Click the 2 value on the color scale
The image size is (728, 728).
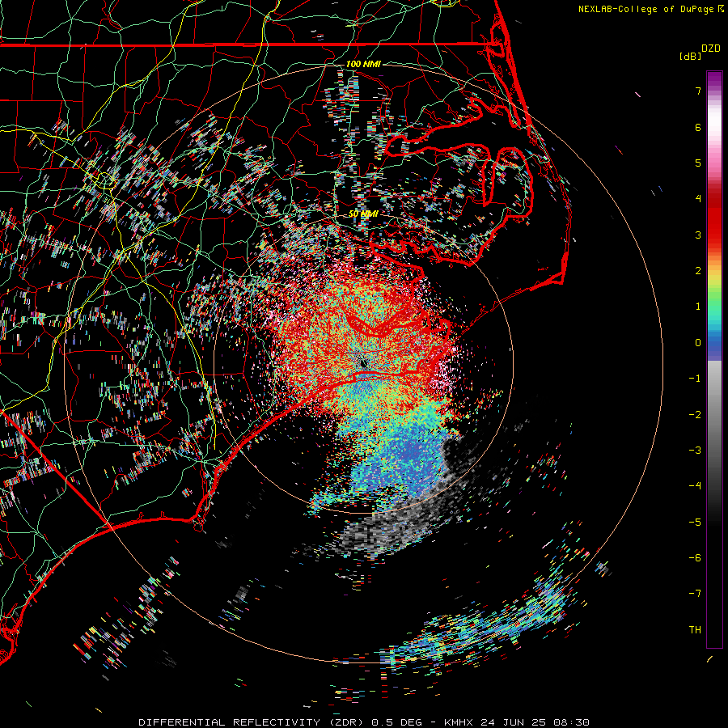click(698, 271)
